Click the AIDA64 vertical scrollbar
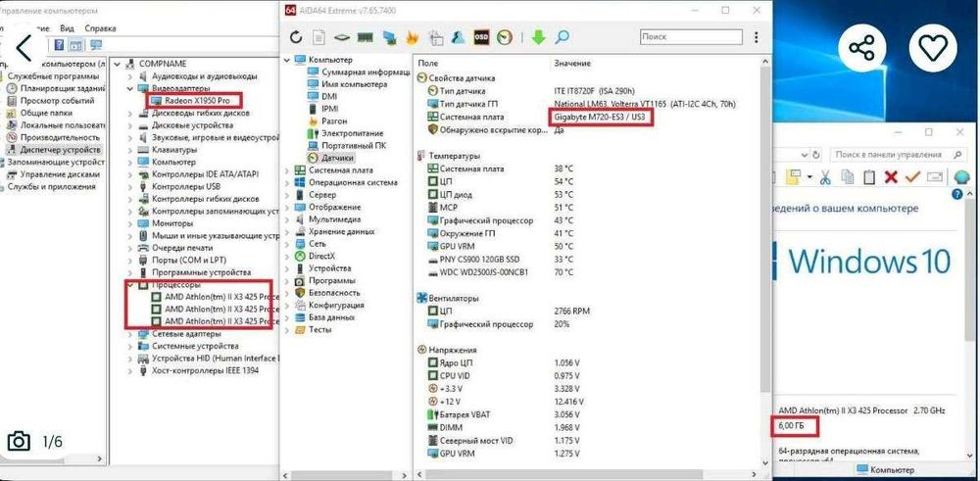980x481 pixels. click(765, 228)
